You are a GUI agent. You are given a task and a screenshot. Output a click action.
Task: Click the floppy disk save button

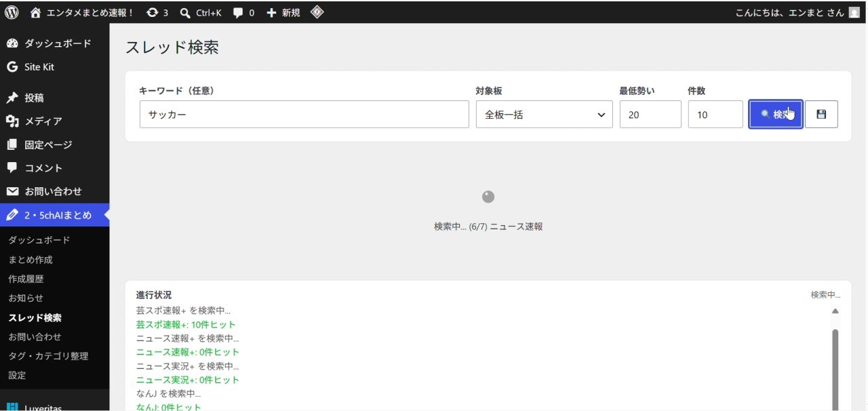click(x=821, y=114)
